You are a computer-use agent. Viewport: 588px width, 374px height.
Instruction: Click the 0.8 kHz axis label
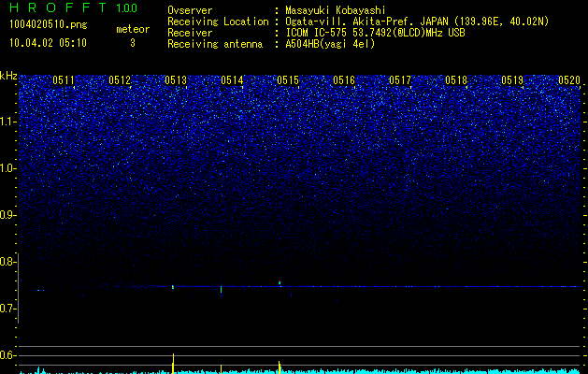(x=7, y=262)
